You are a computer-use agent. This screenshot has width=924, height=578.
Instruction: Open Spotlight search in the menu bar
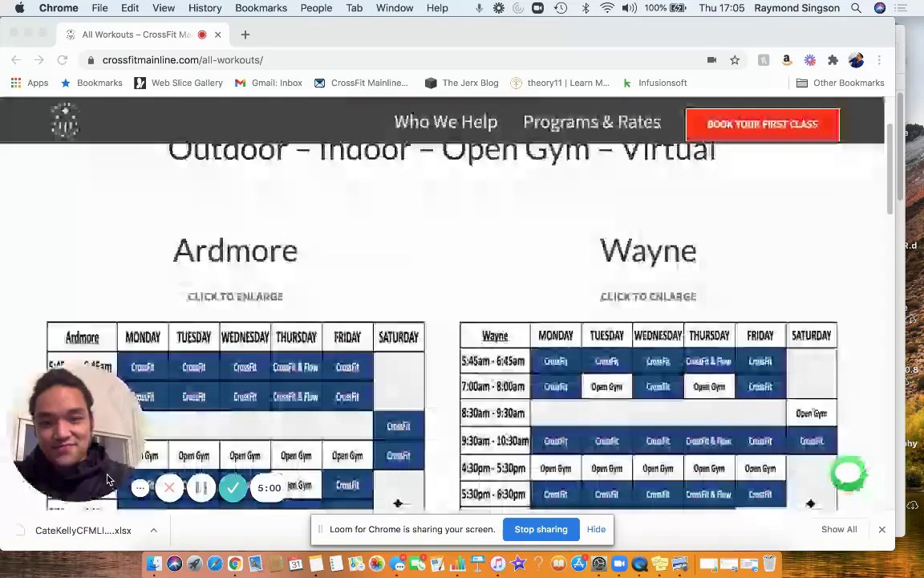pyautogui.click(x=856, y=8)
